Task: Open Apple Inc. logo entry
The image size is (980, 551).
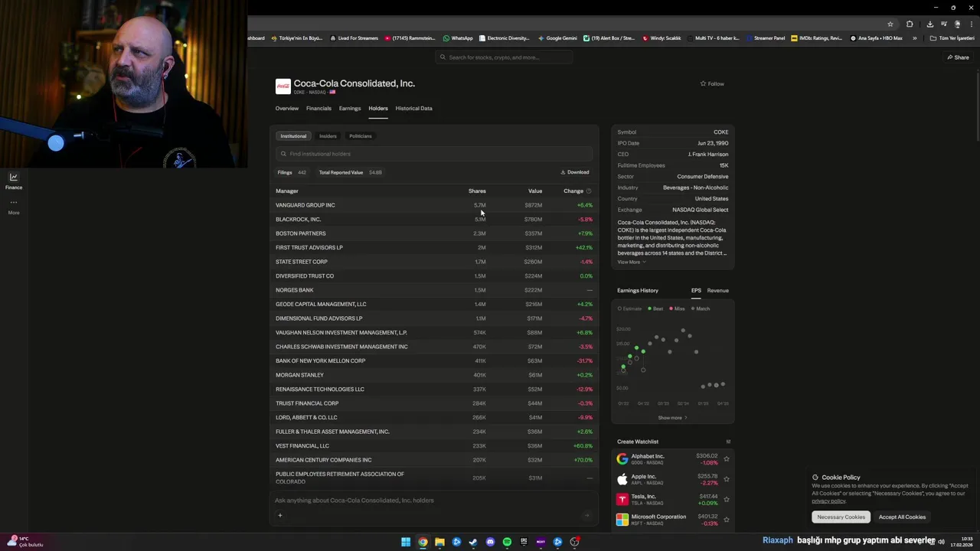Action: (x=622, y=479)
